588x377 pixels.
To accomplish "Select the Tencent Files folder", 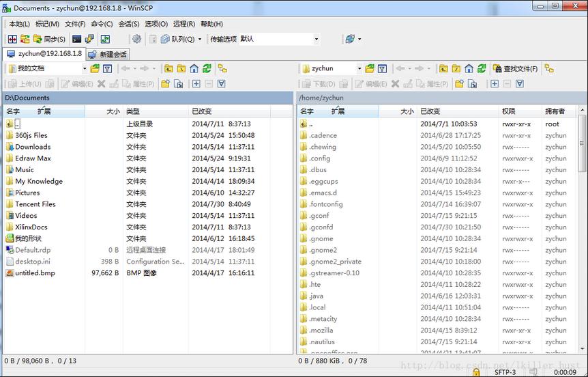I will coord(35,204).
